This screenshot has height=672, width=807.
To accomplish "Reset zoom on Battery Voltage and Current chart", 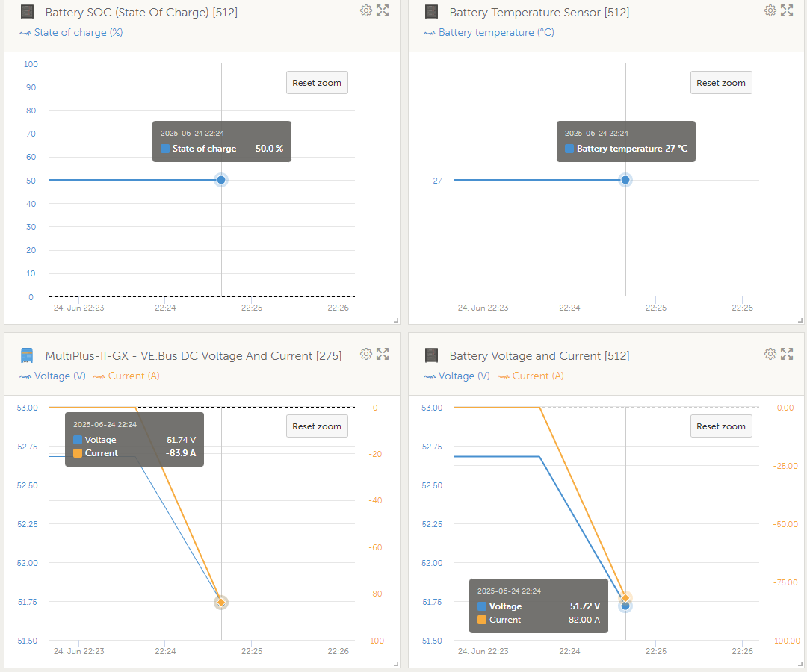I will click(x=721, y=426).
